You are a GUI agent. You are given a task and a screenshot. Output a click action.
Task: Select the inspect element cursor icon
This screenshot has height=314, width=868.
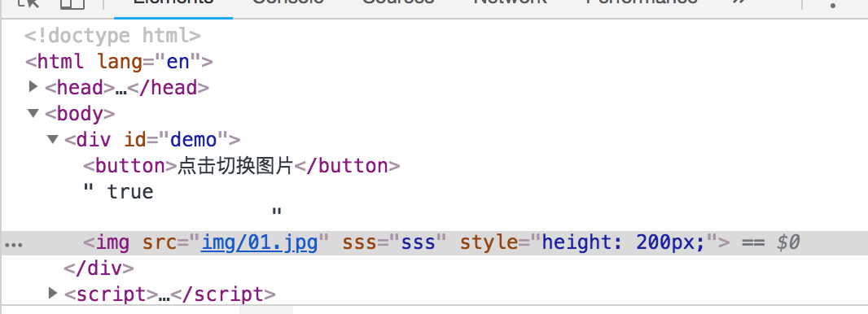click(x=28, y=3)
